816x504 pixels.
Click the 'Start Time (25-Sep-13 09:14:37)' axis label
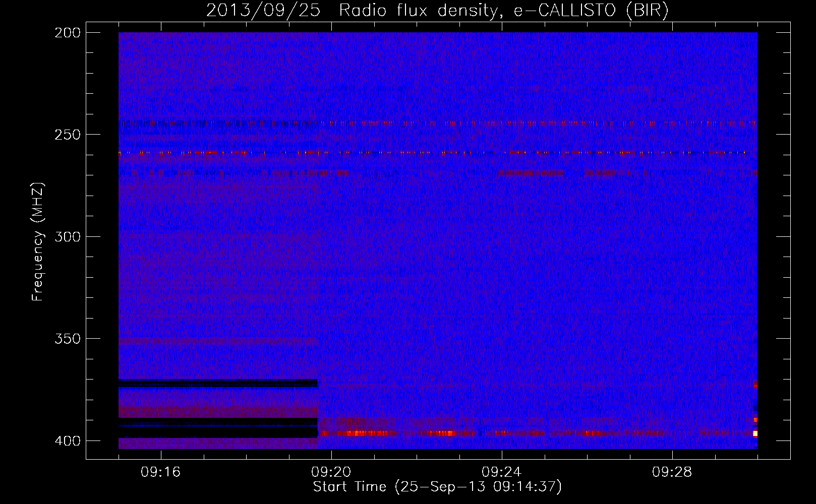[x=437, y=487]
